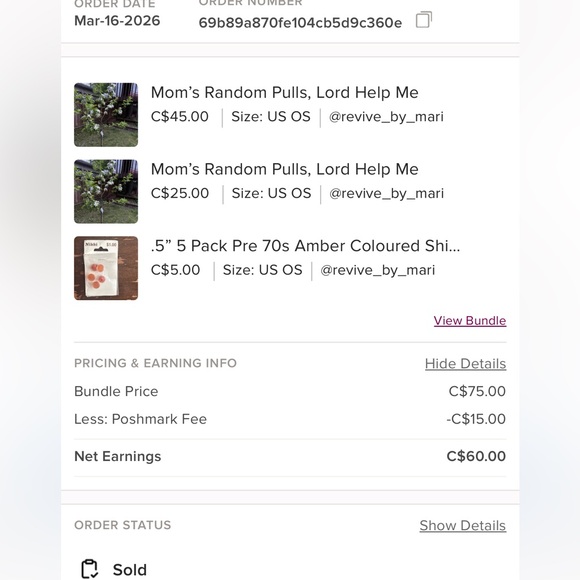The width and height of the screenshot is (580, 580).
Task: Visit @revive_by_mari on the C$5.00 item
Action: pos(378,270)
